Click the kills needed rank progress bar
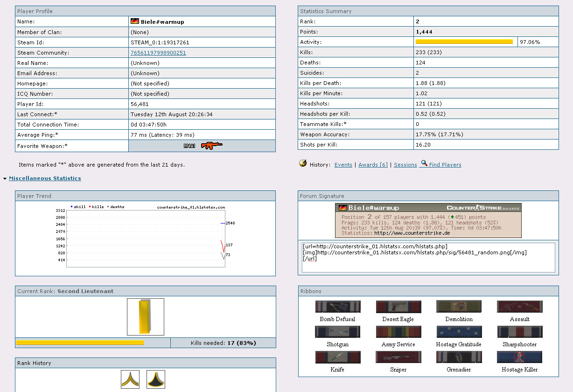 point(80,343)
